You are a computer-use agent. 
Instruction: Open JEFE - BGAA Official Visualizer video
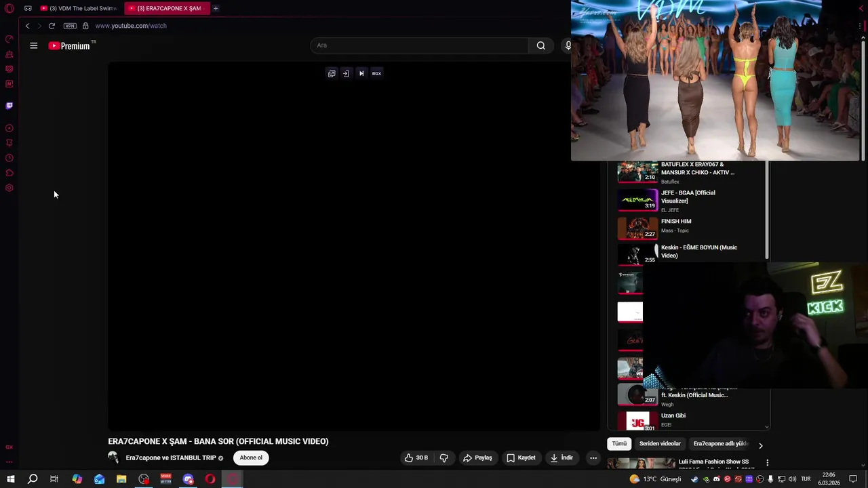point(688,197)
